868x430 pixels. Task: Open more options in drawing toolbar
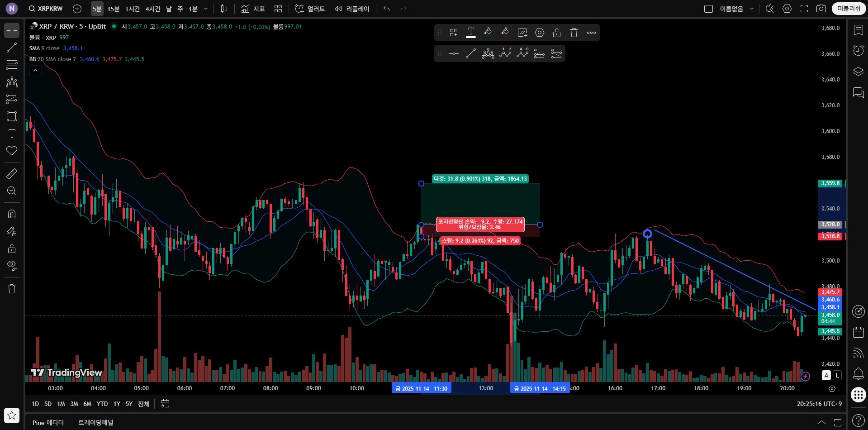[x=591, y=33]
